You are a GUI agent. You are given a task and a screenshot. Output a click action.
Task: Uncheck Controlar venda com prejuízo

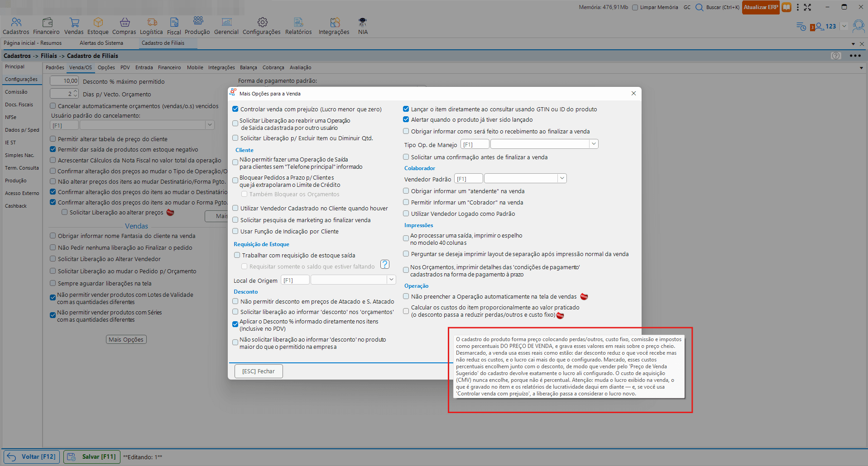pos(235,109)
